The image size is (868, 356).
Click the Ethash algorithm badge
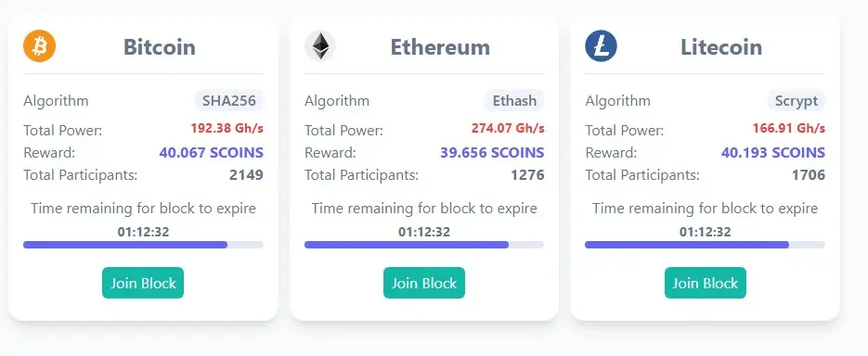click(515, 101)
